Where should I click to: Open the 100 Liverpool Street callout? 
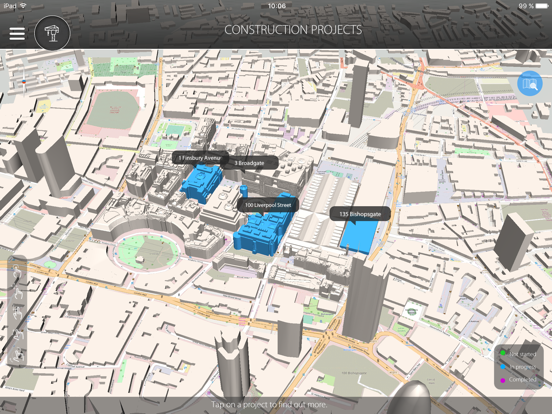click(268, 205)
